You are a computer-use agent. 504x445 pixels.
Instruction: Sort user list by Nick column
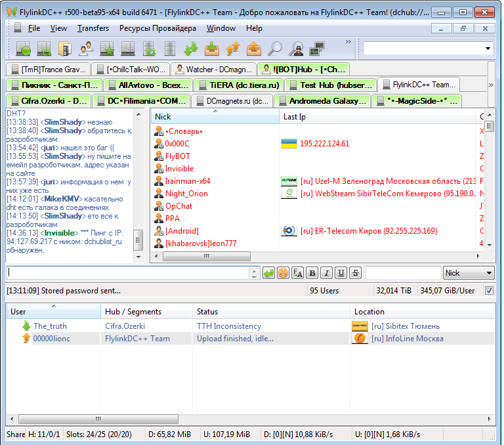tap(215, 116)
